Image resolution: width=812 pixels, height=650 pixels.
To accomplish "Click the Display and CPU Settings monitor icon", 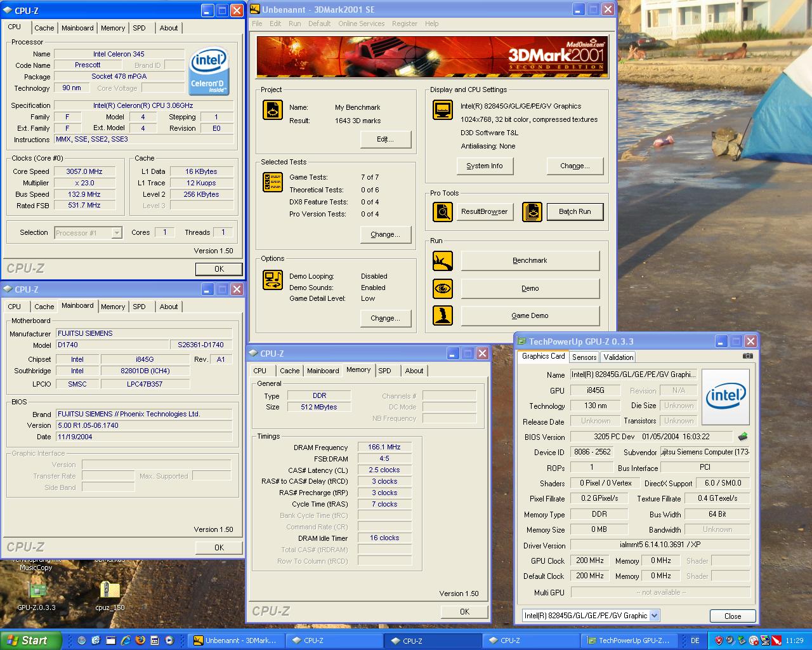I will (x=443, y=110).
